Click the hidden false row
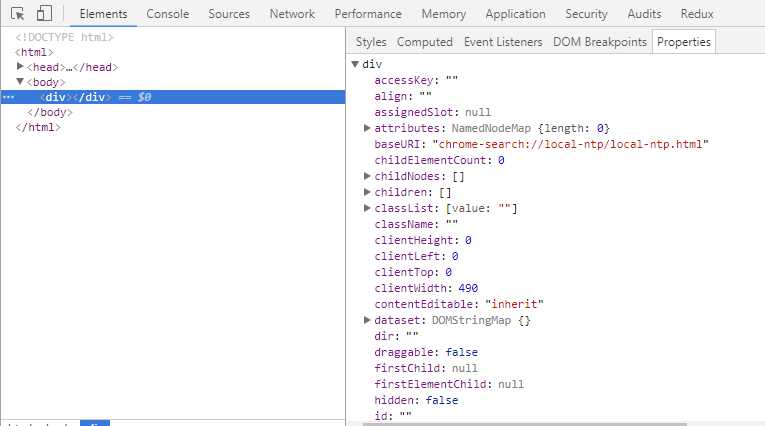The width and height of the screenshot is (765, 426). point(416,400)
